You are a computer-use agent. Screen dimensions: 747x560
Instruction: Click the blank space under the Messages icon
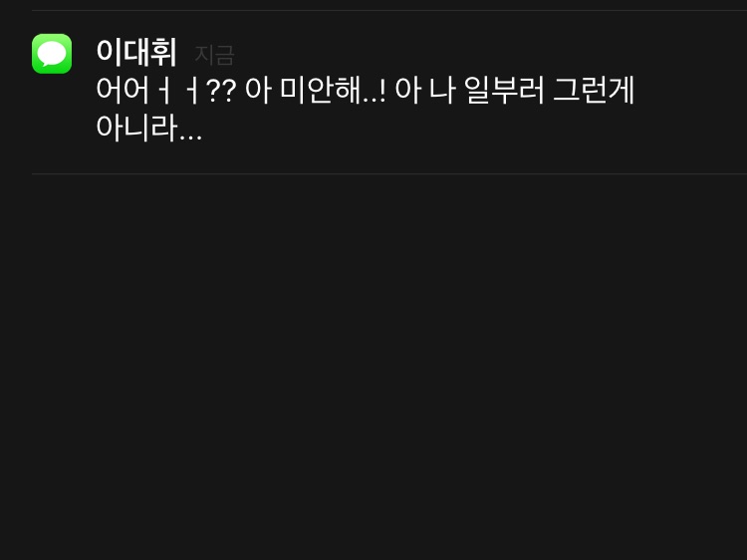point(52,122)
